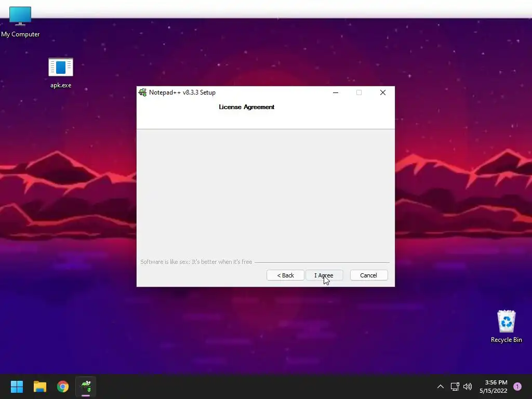532x399 pixels.
Task: Click the Notepad++ installer taskbar icon
Action: (86, 386)
